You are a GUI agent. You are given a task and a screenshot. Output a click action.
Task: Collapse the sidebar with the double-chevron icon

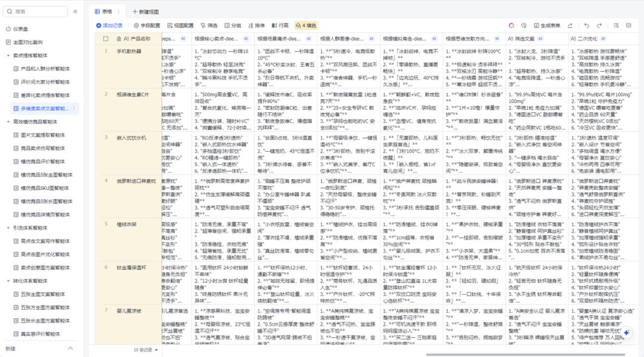click(x=75, y=11)
